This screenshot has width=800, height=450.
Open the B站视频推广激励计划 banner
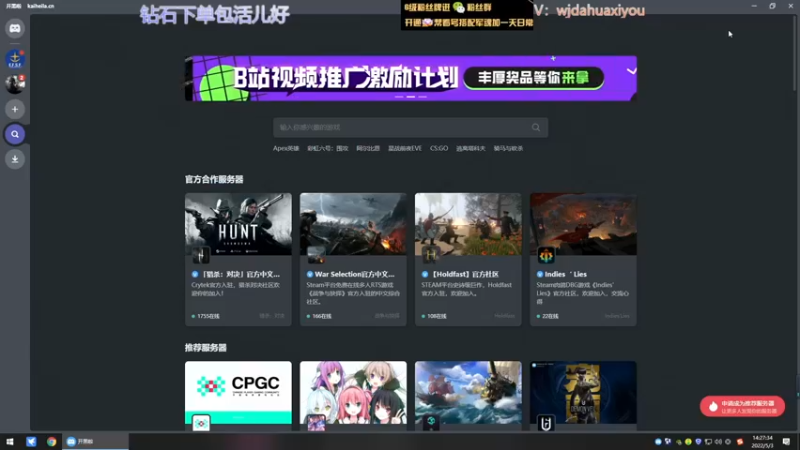(411, 78)
